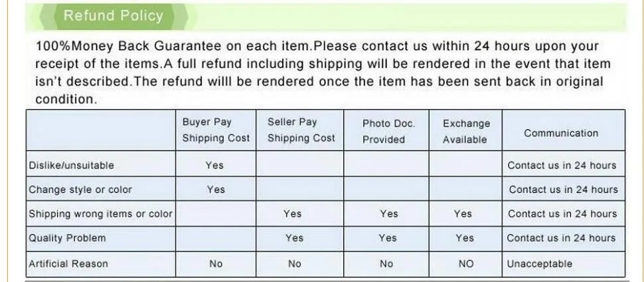
Task: Click the Communication column header
Action: point(561,133)
